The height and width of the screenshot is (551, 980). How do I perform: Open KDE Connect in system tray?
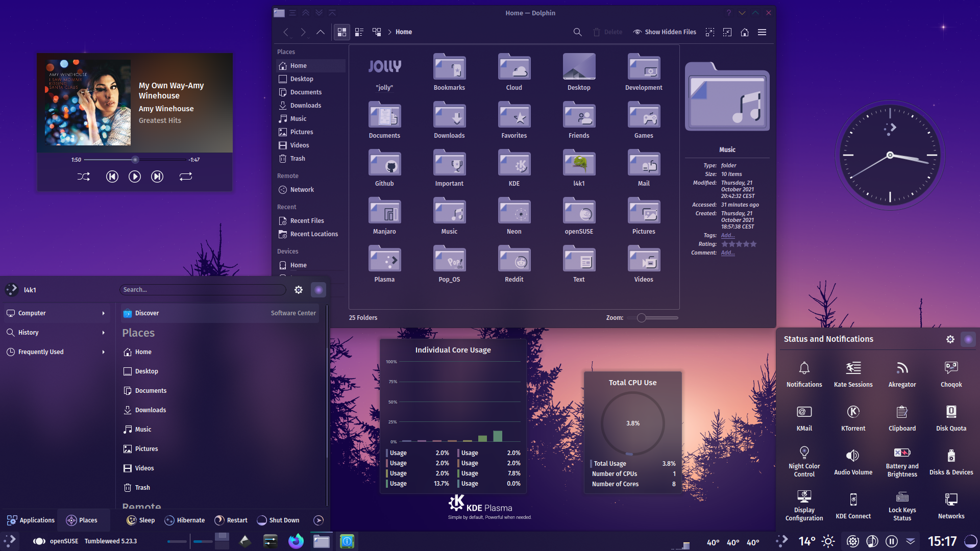(x=853, y=506)
